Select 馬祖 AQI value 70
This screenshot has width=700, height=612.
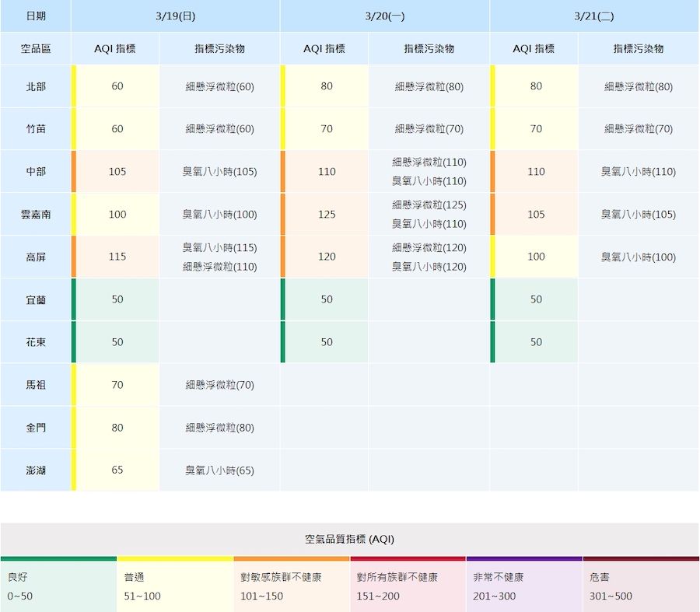(x=117, y=385)
